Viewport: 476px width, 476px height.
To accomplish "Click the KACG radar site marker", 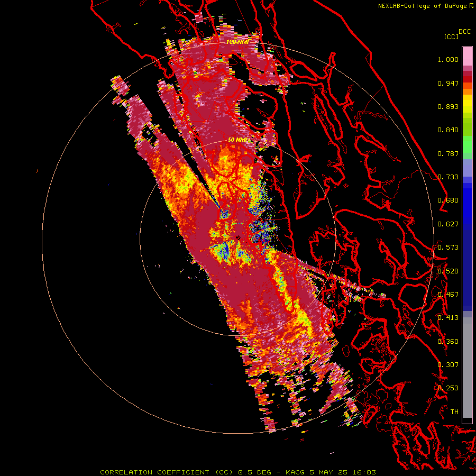I will 238,237.
